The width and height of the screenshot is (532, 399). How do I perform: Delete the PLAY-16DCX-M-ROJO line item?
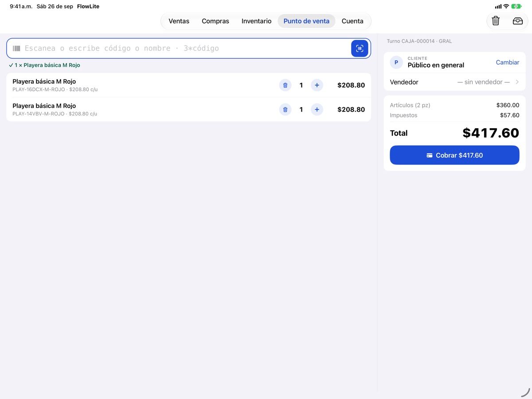click(x=285, y=85)
